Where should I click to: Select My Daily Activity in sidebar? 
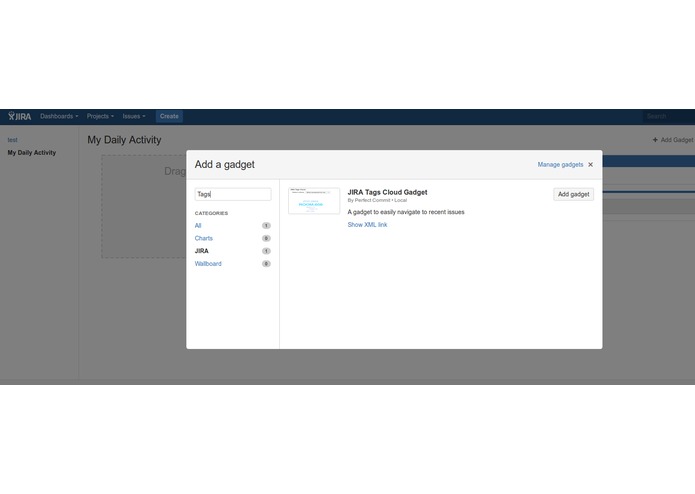coord(32,152)
